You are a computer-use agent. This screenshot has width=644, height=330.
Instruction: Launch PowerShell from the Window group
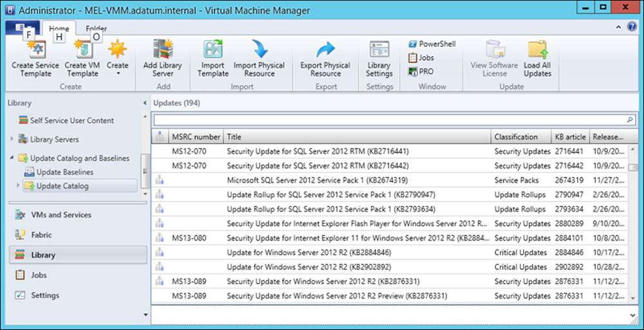tap(431, 44)
